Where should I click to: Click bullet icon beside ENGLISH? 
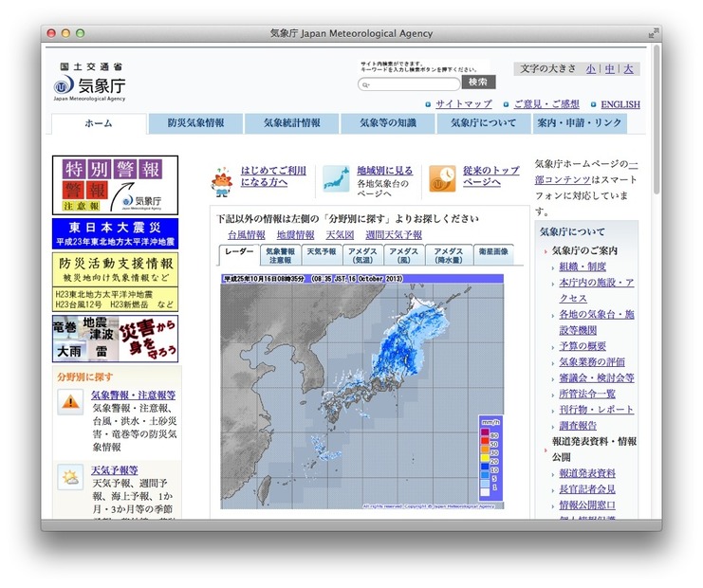click(593, 104)
